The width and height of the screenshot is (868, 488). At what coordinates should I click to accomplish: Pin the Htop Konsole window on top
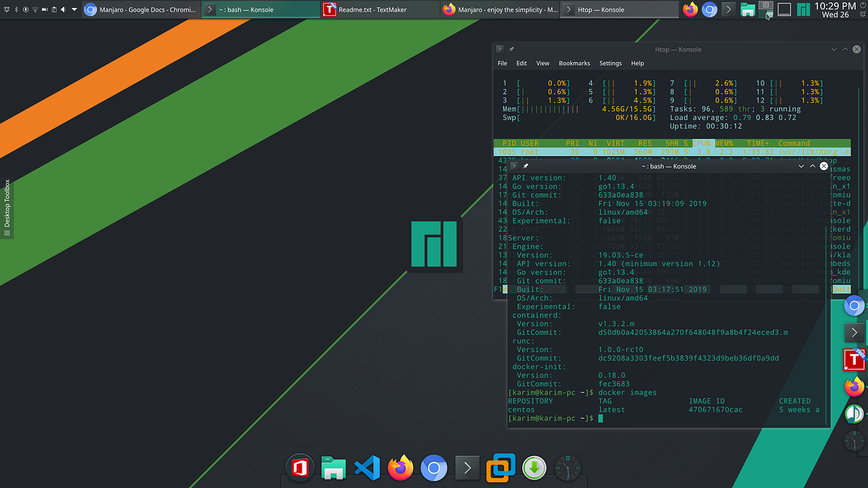(x=511, y=48)
